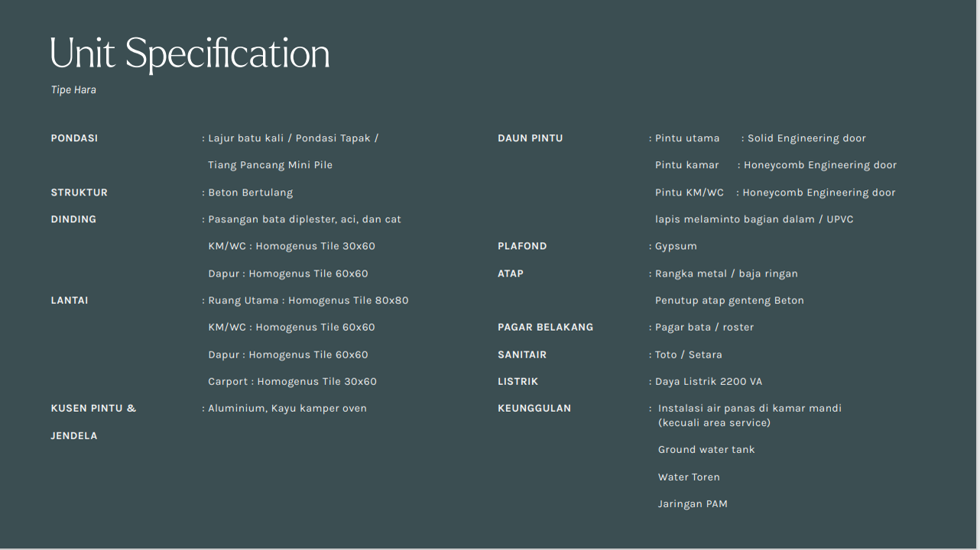Click Ruang Utama Homogenus Tile 80x80 text
Image resolution: width=980 pixels, height=550 pixels.
point(308,300)
